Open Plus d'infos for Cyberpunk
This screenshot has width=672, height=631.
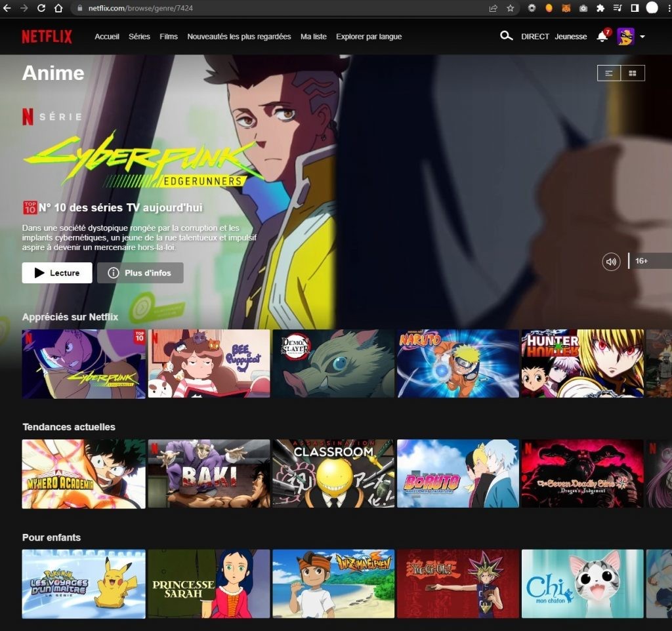pyautogui.click(x=140, y=273)
